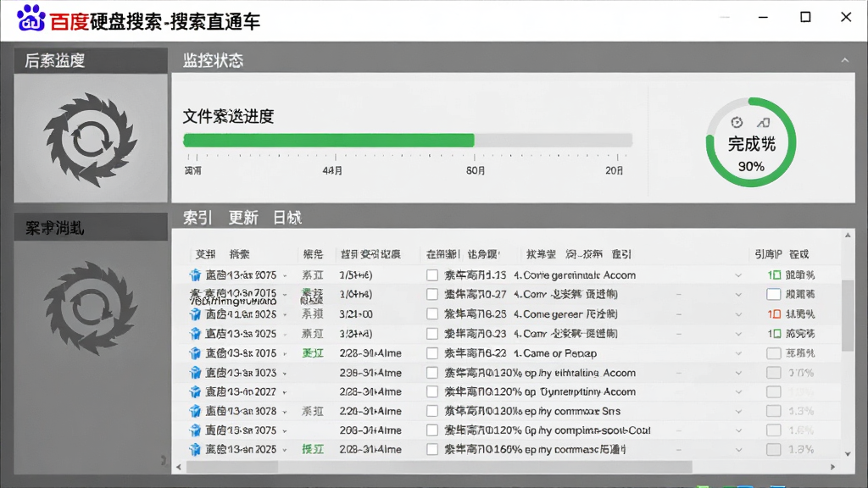Click the 80月 tick label under progress bar

pos(476,170)
